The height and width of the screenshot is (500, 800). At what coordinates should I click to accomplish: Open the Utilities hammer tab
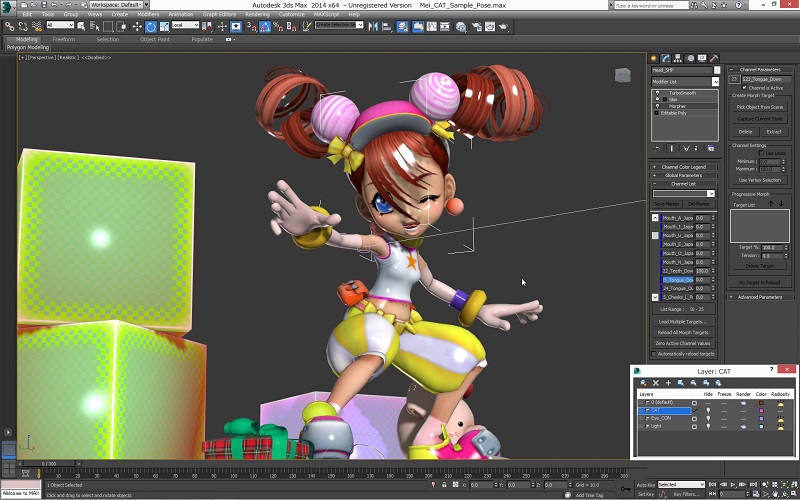coord(714,58)
